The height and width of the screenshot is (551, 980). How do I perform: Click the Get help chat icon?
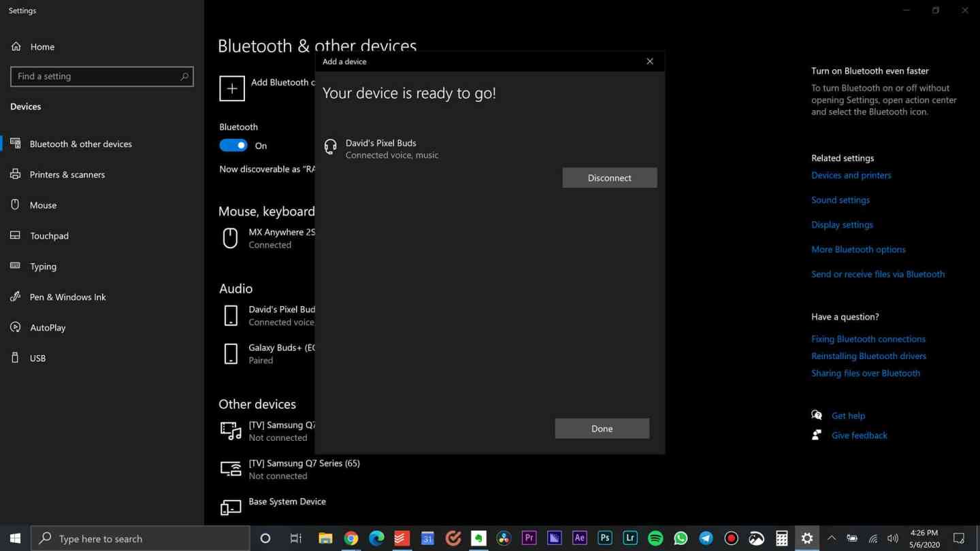click(x=817, y=415)
